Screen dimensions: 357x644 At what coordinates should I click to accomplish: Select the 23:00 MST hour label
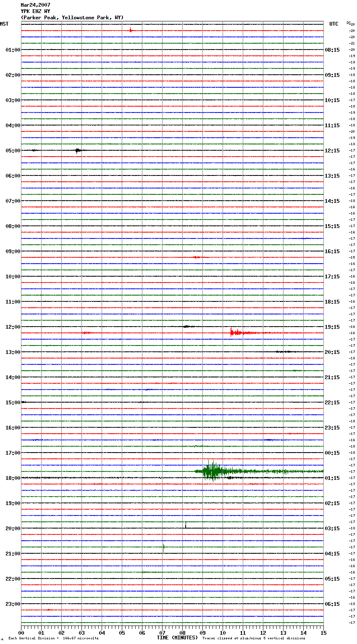13,604
